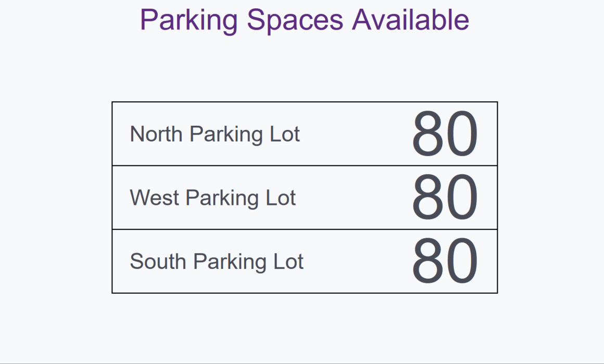Screen dimensions: 604x364
Task: Click digit 0 of the South lot count
Action: (x=461, y=261)
